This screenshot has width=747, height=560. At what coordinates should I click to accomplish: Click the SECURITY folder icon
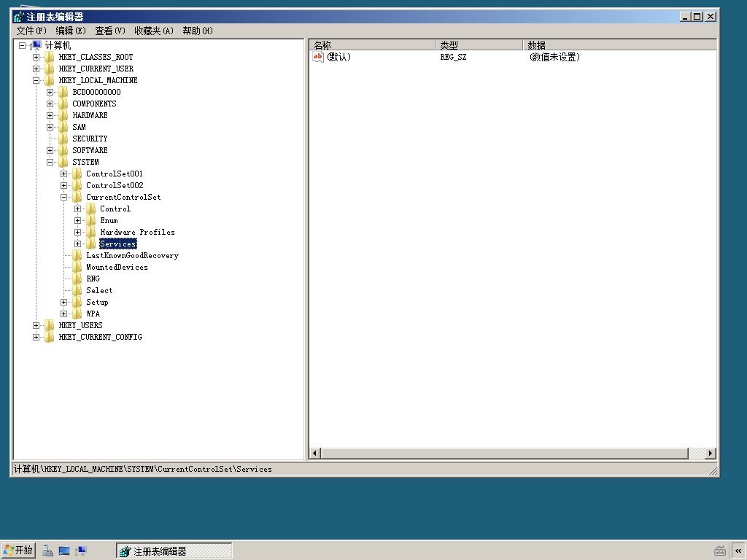(x=63, y=139)
